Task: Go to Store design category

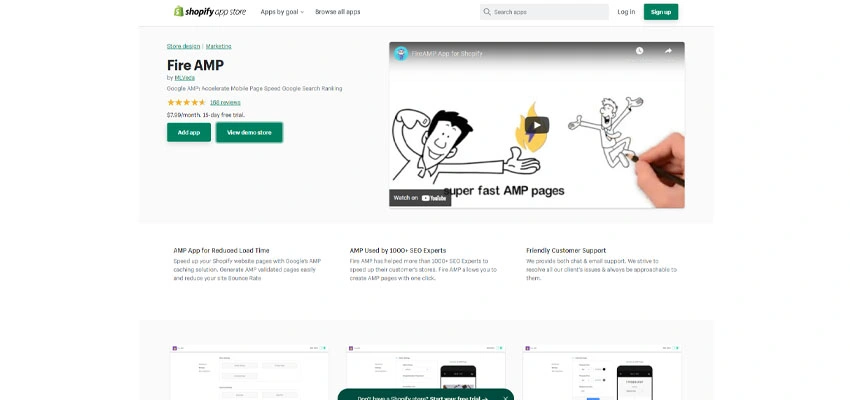Action: 183,46
